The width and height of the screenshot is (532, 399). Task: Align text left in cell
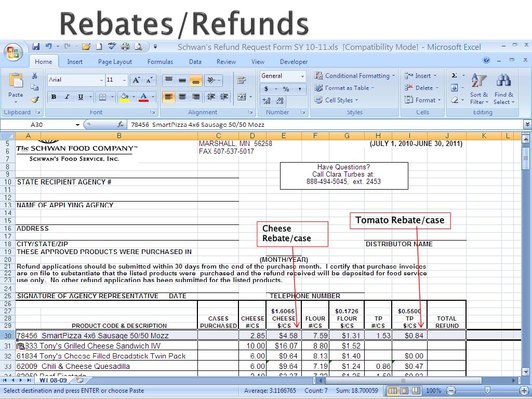[x=169, y=97]
